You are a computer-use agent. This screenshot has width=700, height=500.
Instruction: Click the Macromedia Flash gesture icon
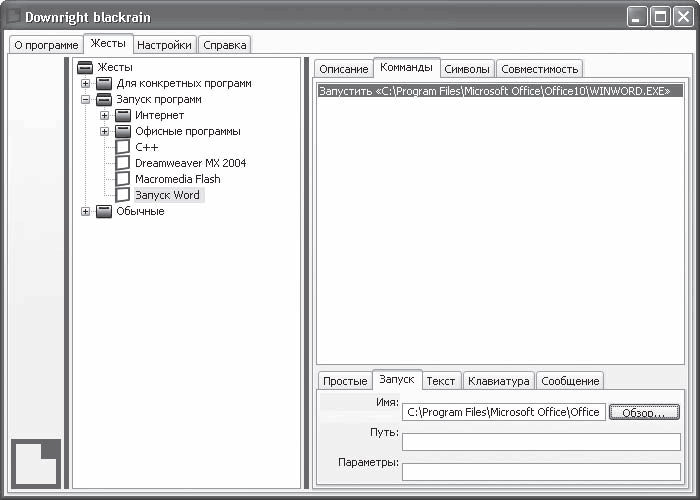pyautogui.click(x=123, y=179)
